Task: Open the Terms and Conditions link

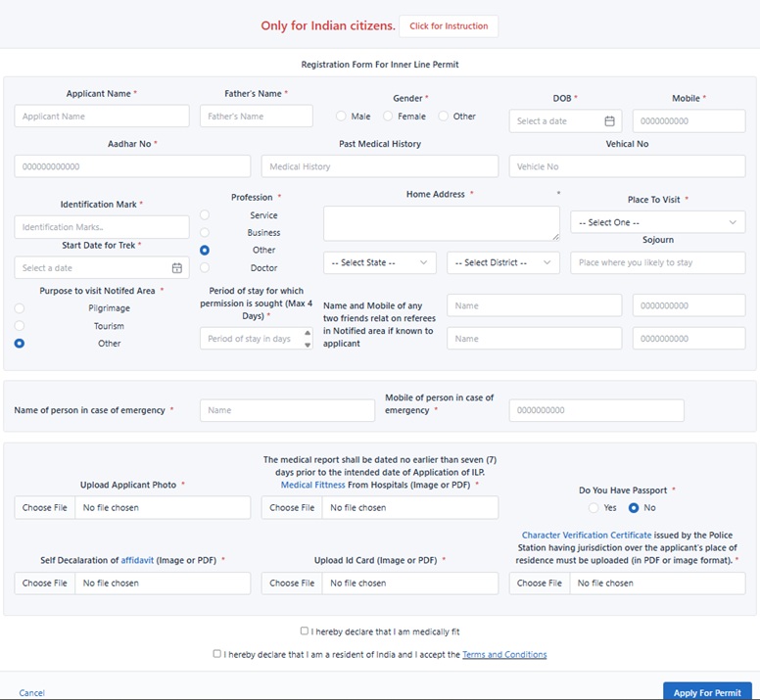Action: pos(504,655)
